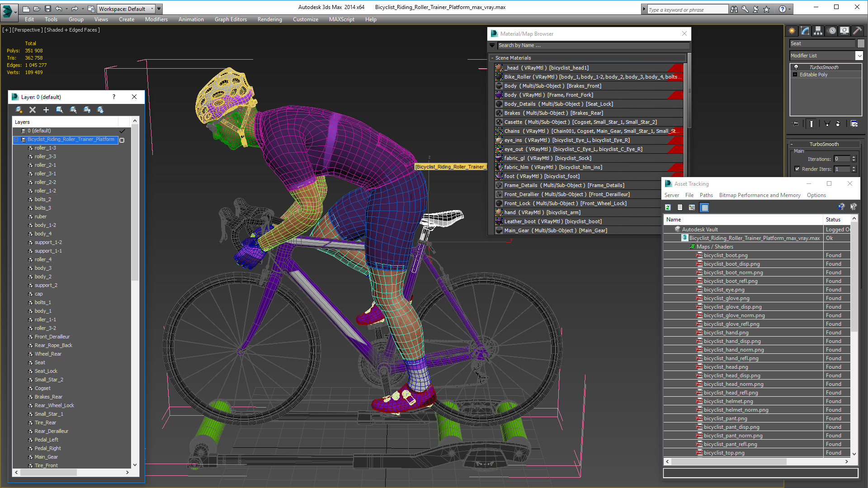This screenshot has width=868, height=488.
Task: Click Freeze All Layers icon
Action: tap(100, 110)
